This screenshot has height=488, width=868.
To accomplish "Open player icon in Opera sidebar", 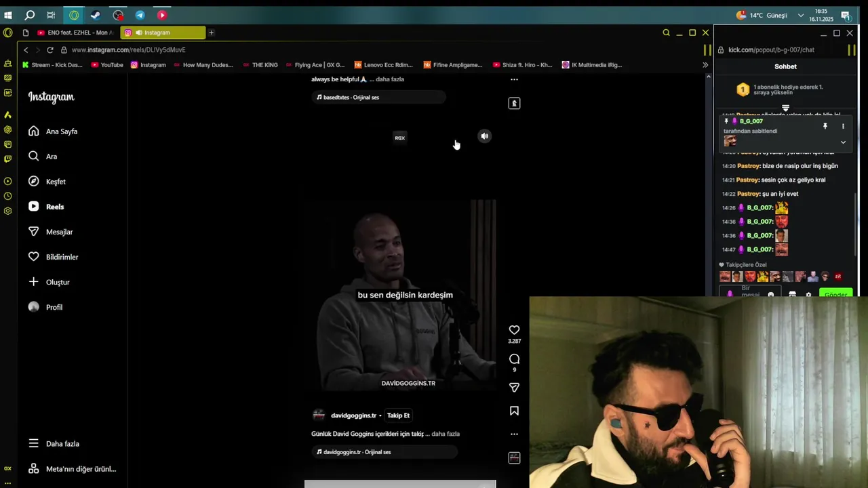I will pyautogui.click(x=7, y=181).
